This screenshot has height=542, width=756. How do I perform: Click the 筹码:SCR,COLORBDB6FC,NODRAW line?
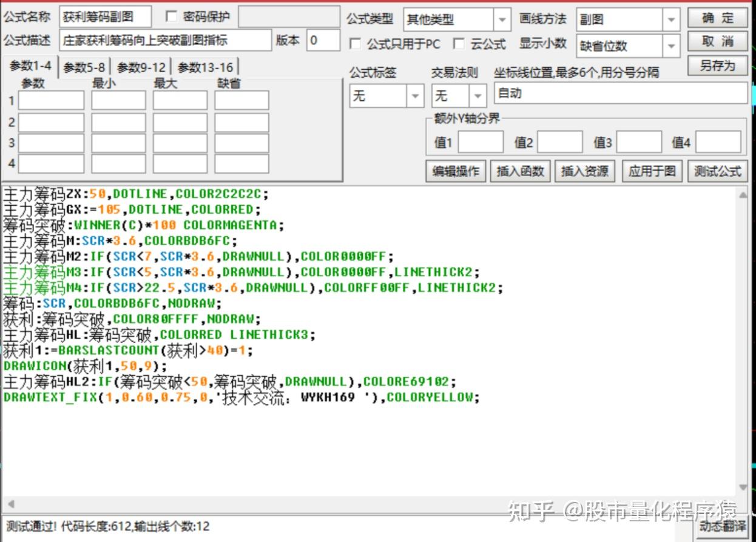click(112, 303)
